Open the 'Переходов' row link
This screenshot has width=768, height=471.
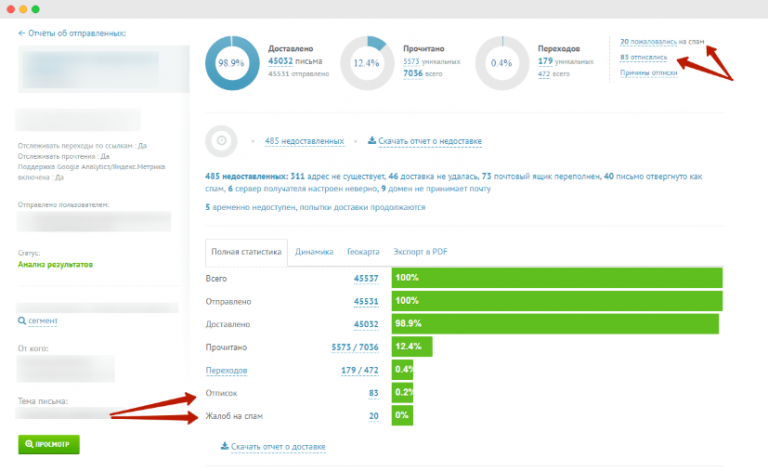[226, 370]
